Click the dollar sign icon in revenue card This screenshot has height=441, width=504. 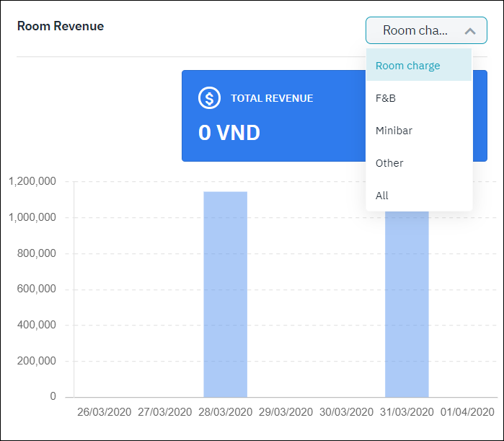209,98
